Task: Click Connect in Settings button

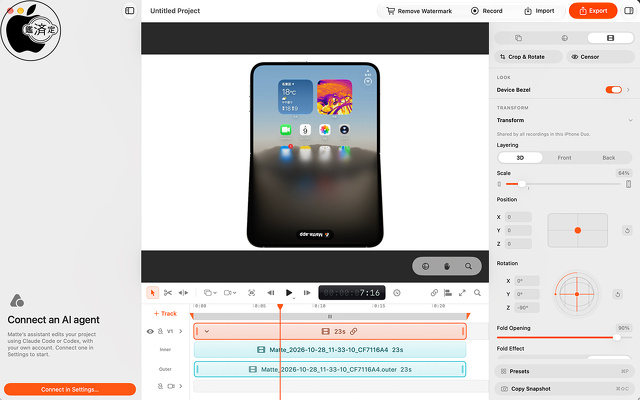Action: (70, 389)
